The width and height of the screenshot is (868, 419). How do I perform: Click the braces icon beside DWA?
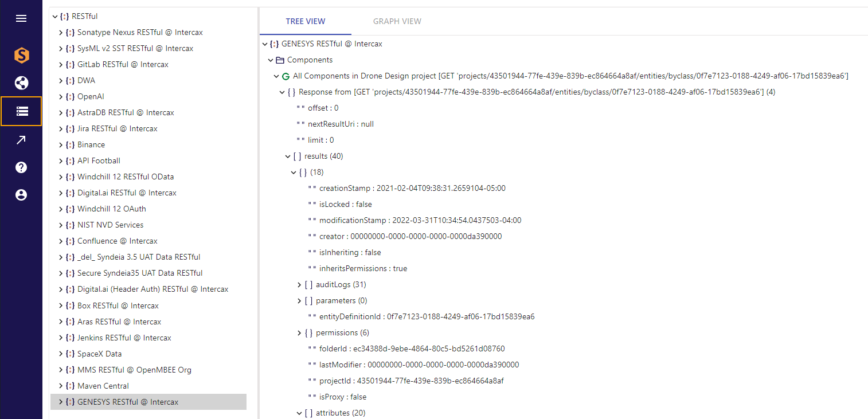[71, 81]
